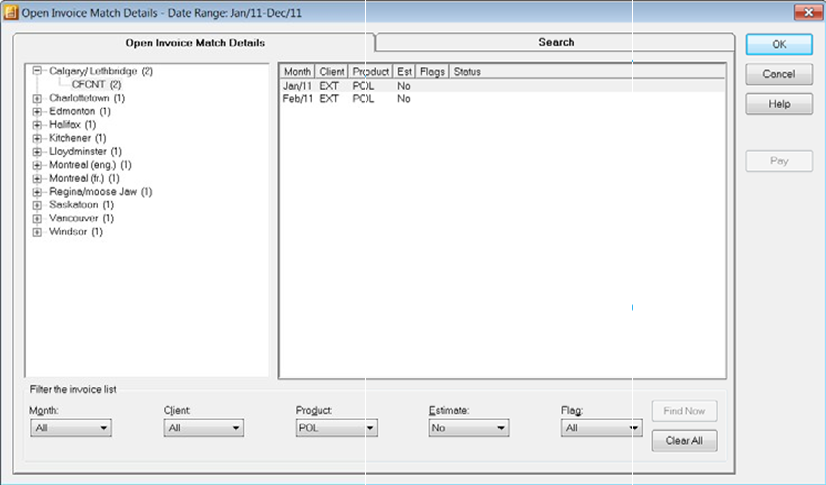Select Windsor (1) in the tree

point(76,232)
